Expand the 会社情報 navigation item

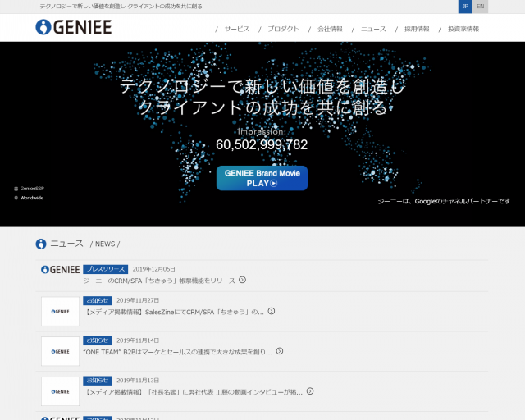pos(330,29)
